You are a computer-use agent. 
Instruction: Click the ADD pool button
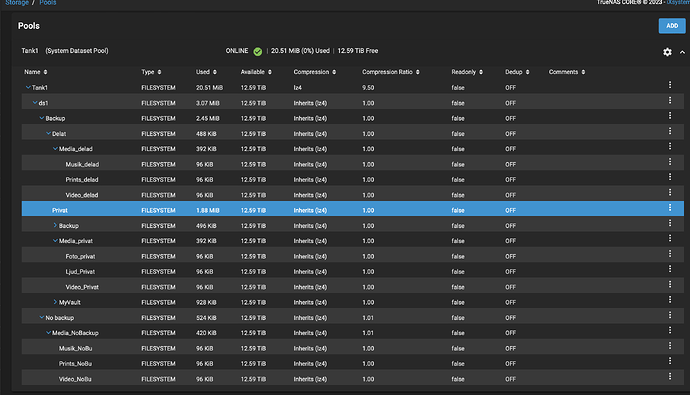(672, 26)
